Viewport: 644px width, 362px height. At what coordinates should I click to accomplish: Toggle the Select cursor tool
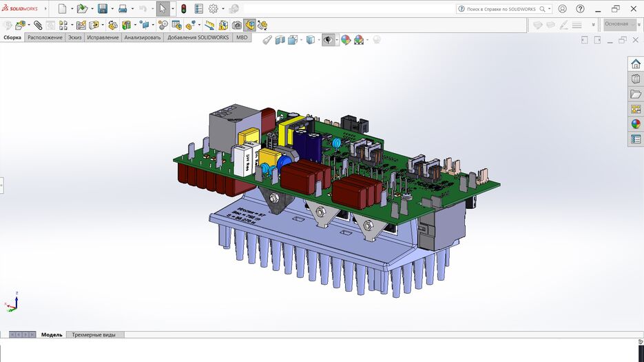[163, 9]
